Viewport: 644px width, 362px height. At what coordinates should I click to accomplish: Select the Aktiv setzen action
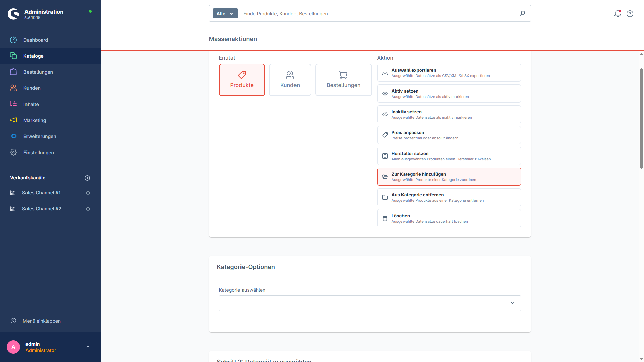point(449,94)
